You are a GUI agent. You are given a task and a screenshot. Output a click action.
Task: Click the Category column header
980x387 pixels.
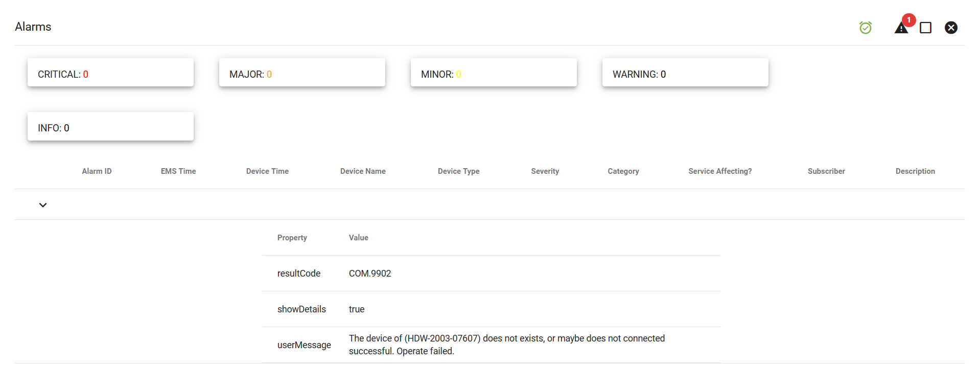coord(623,171)
